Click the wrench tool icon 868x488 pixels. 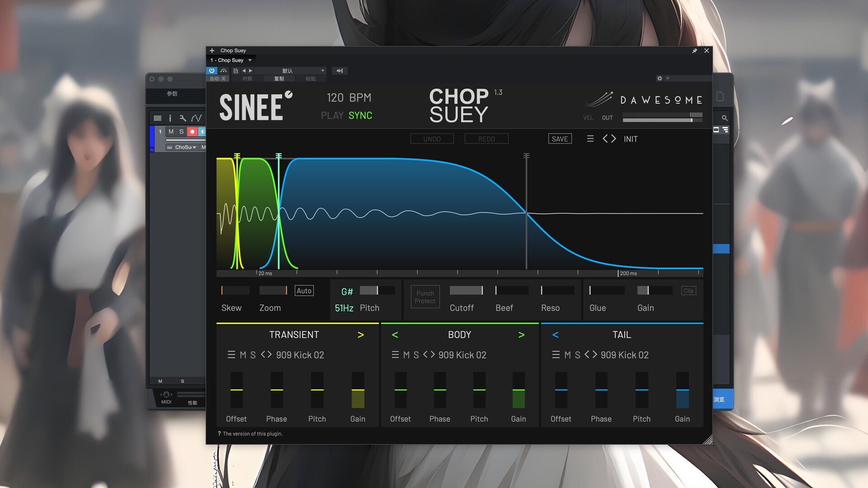pos(183,118)
